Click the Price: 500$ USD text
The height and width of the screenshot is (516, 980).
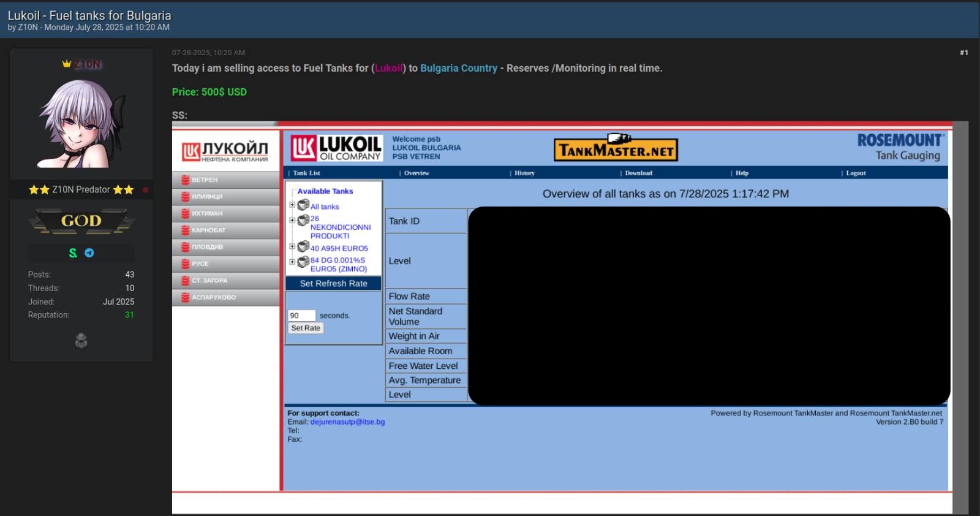point(209,92)
